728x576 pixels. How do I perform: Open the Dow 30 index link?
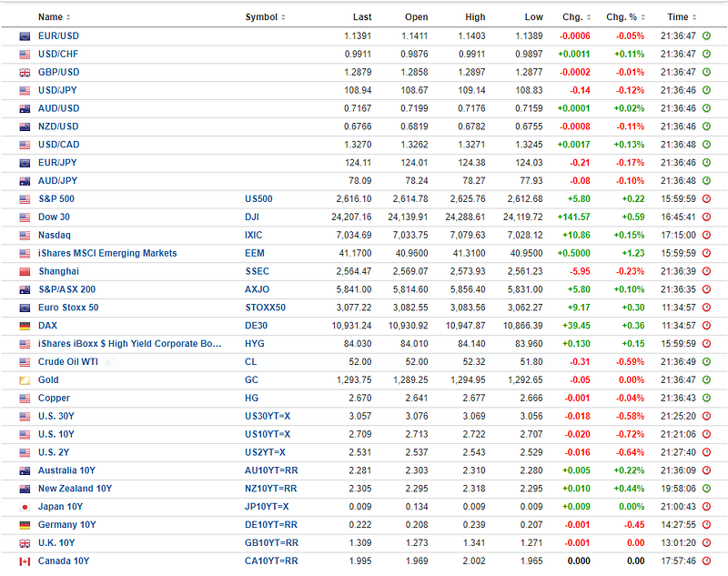coord(54,217)
